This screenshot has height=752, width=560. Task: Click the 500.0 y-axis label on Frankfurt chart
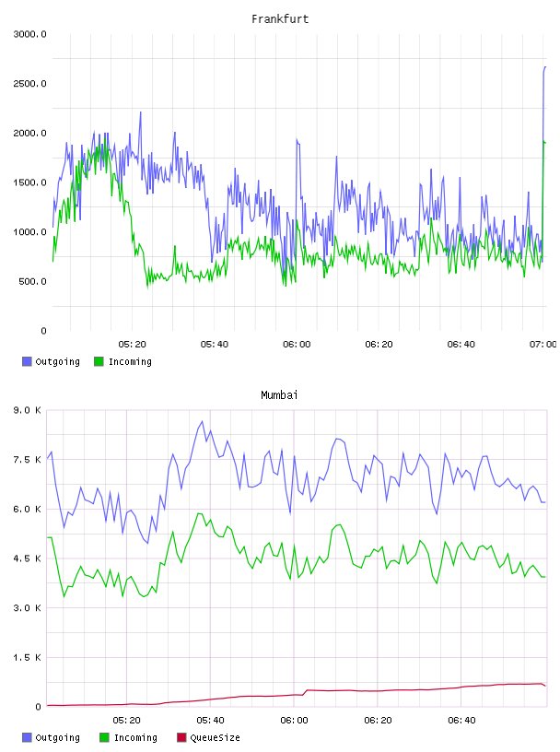click(32, 281)
